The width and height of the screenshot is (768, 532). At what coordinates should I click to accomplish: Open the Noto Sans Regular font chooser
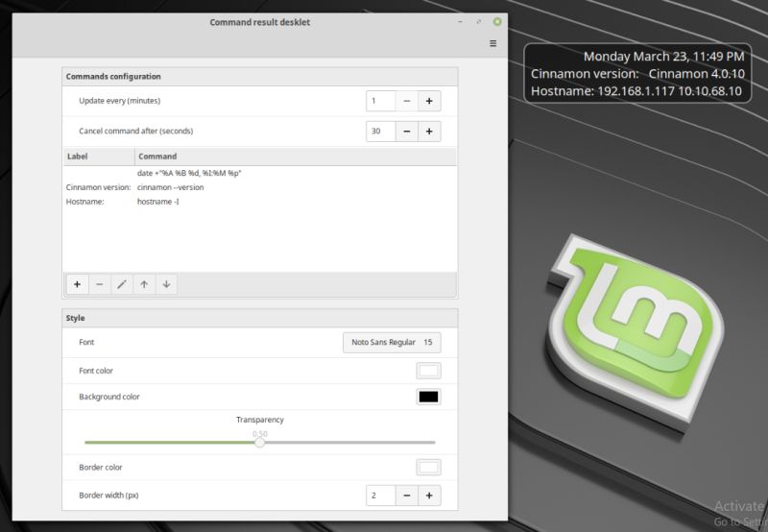(392, 343)
